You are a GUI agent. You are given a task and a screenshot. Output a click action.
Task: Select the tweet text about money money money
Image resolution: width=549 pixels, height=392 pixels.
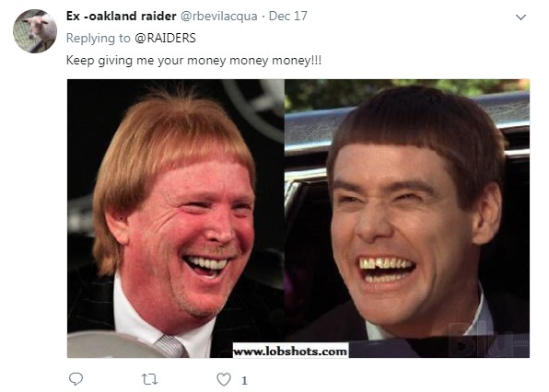(193, 61)
